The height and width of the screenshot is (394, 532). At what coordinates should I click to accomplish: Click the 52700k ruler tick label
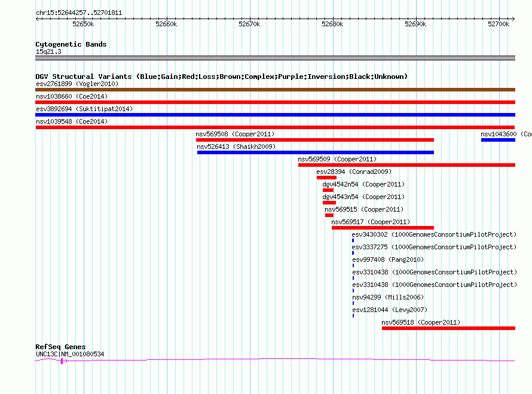point(499,24)
